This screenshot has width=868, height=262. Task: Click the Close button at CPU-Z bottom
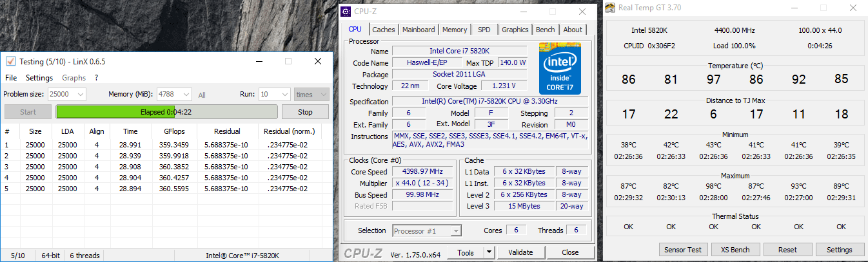pos(570,253)
